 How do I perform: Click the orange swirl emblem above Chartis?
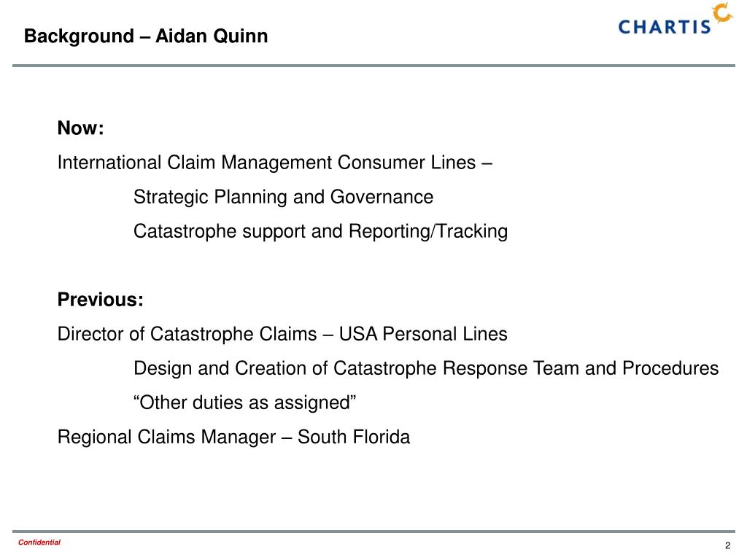click(x=723, y=12)
